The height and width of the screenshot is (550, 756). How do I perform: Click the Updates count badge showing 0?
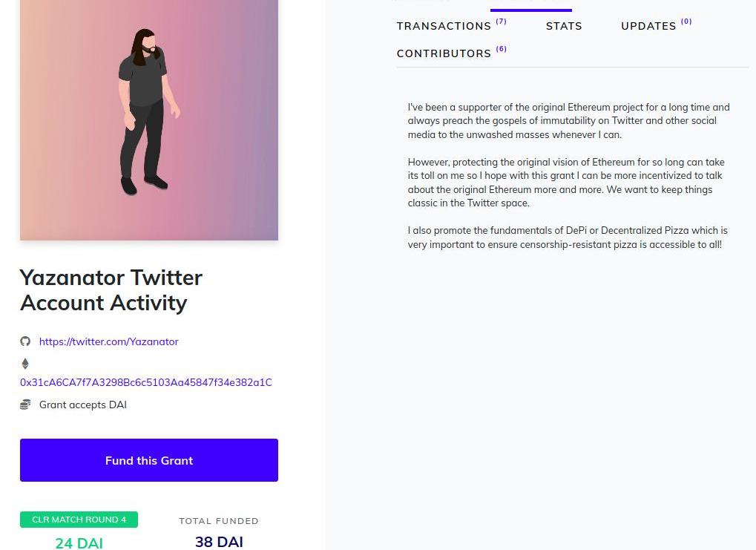[686, 22]
